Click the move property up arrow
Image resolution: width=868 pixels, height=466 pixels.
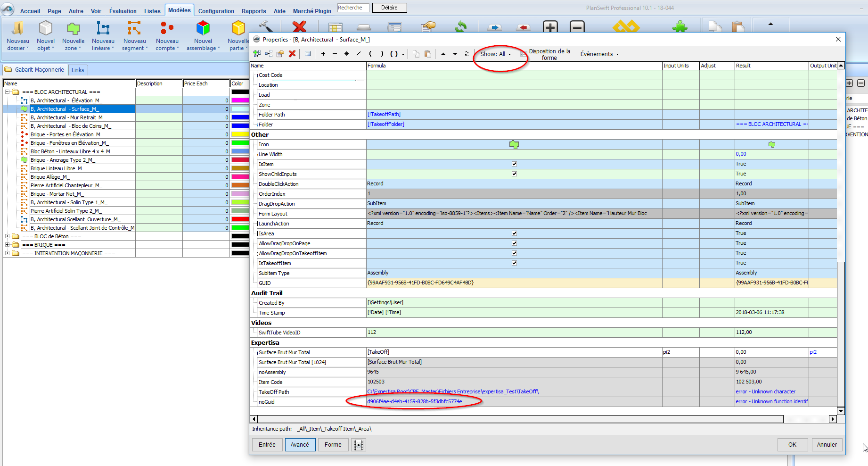pyautogui.click(x=443, y=54)
